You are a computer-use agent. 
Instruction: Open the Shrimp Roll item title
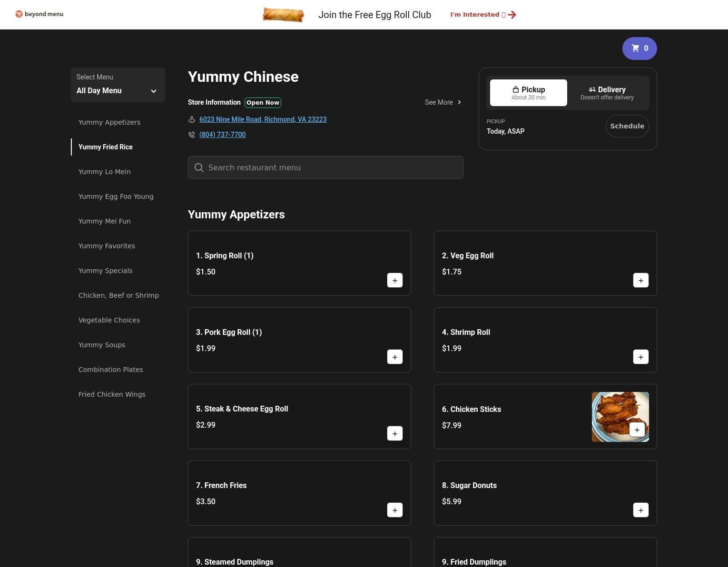(x=466, y=332)
